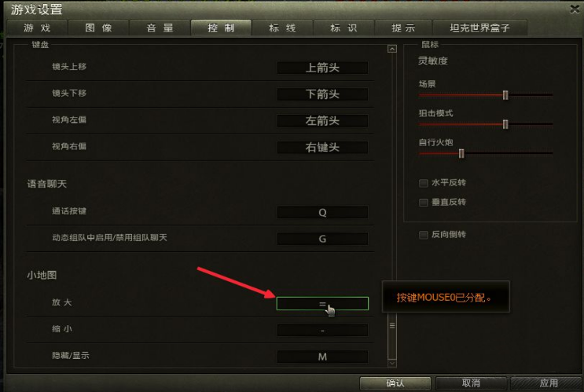Select the 标识 tab
The height and width of the screenshot is (392, 584).
click(343, 28)
